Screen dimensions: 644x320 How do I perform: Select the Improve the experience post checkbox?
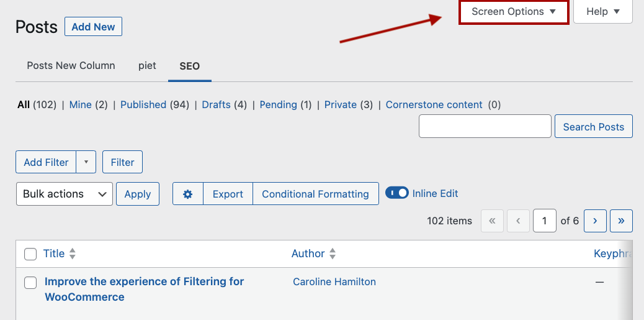tap(30, 283)
